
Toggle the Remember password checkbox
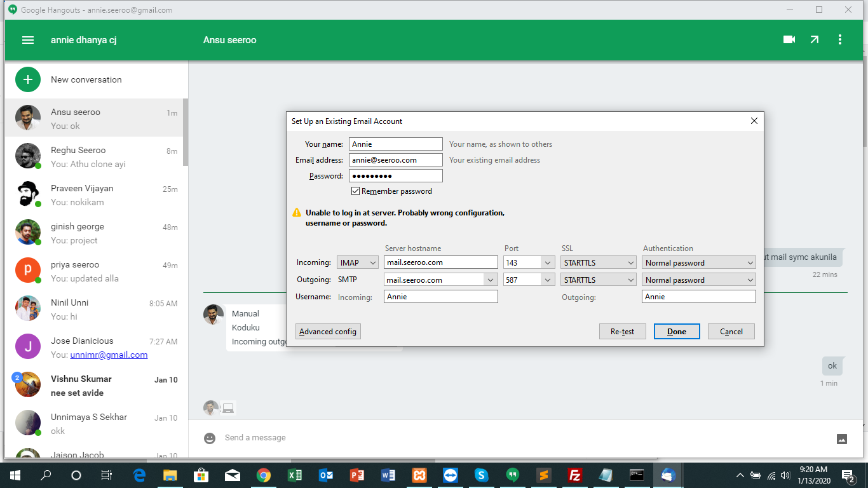pyautogui.click(x=356, y=191)
